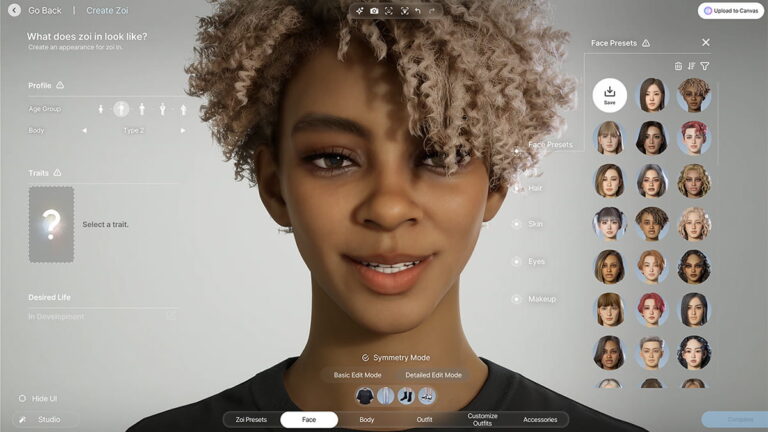768x432 pixels.
Task: Open the Outfit tab
Action: tap(424, 420)
